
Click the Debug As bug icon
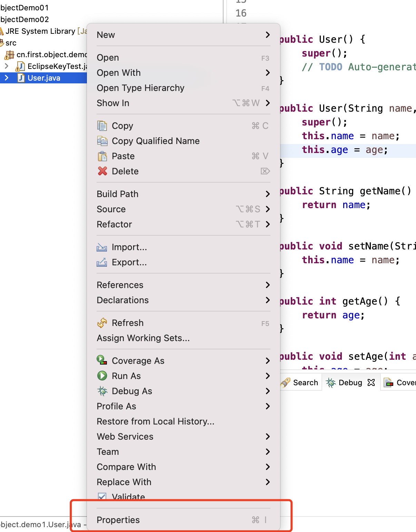coord(102,391)
